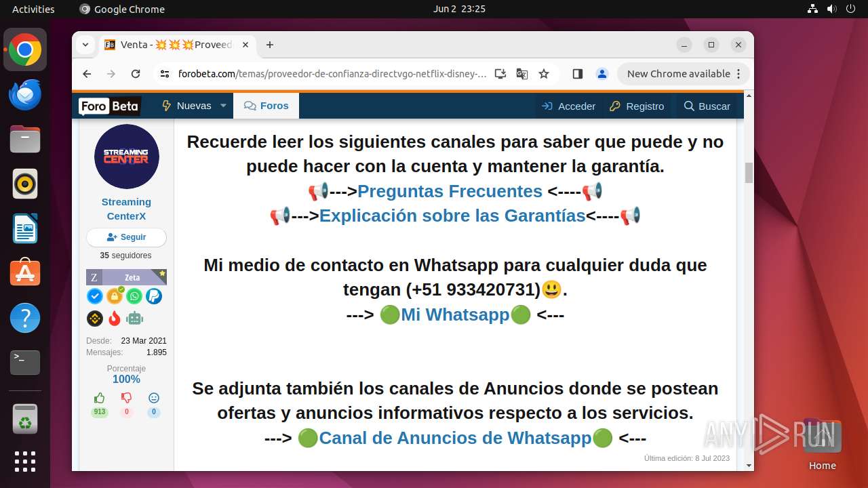Image resolution: width=868 pixels, height=488 pixels.
Task: Switch to the Foros tab
Action: [266, 106]
